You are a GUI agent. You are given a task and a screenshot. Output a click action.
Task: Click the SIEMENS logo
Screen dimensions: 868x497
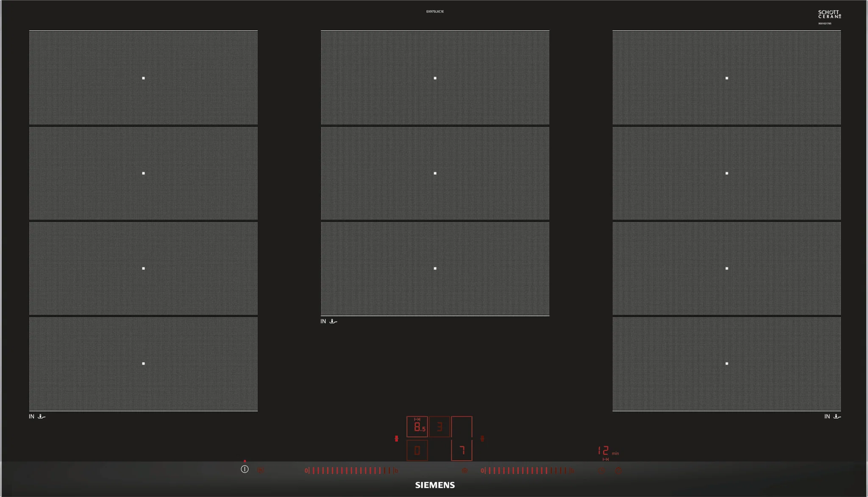pos(435,485)
